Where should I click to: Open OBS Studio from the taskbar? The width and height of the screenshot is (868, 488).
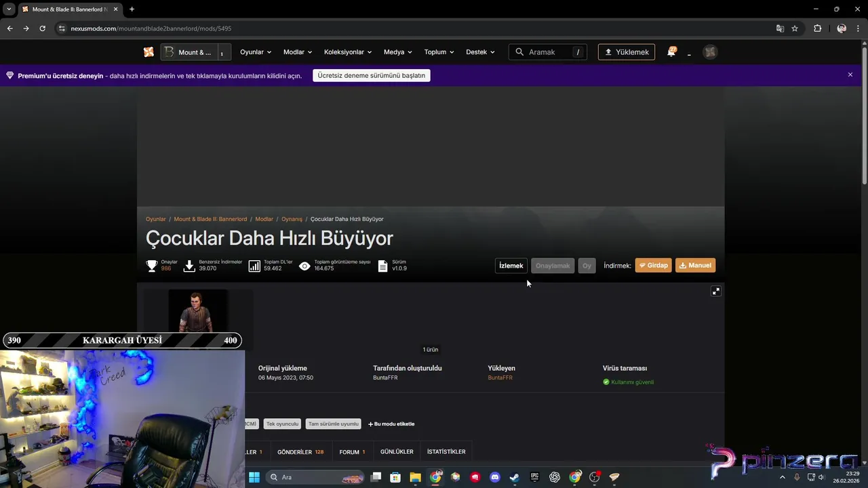tap(595, 477)
